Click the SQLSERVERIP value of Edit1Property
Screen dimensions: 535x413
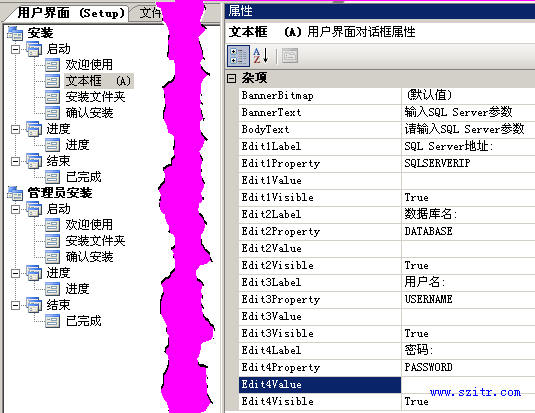pos(437,163)
